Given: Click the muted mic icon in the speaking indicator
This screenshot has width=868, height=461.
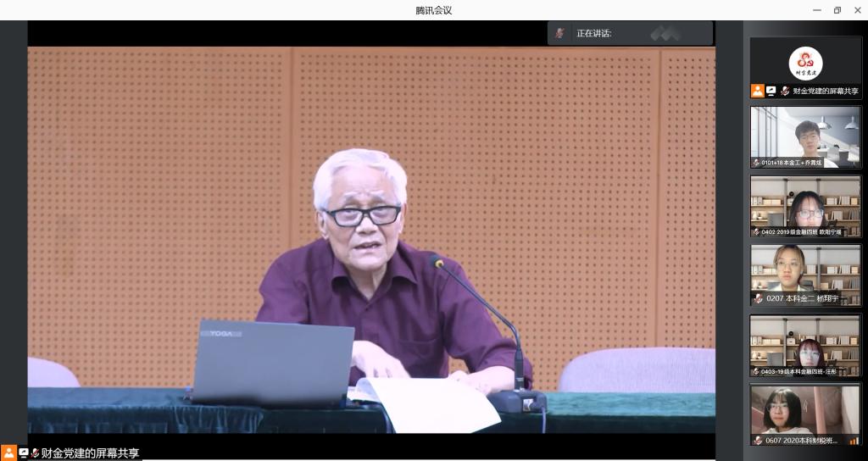Looking at the screenshot, I should 559,33.
